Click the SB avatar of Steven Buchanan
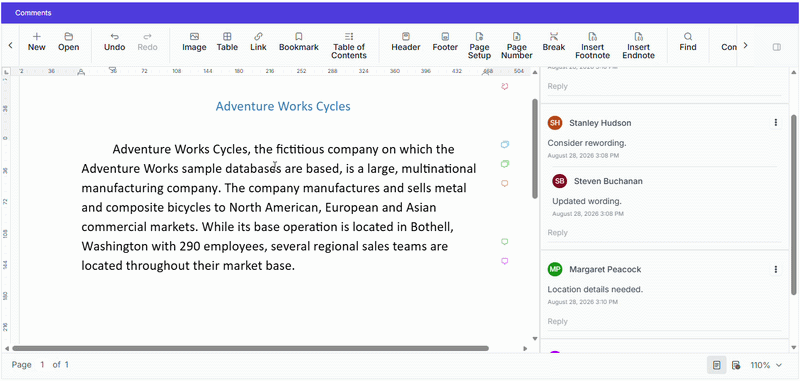 (560, 181)
